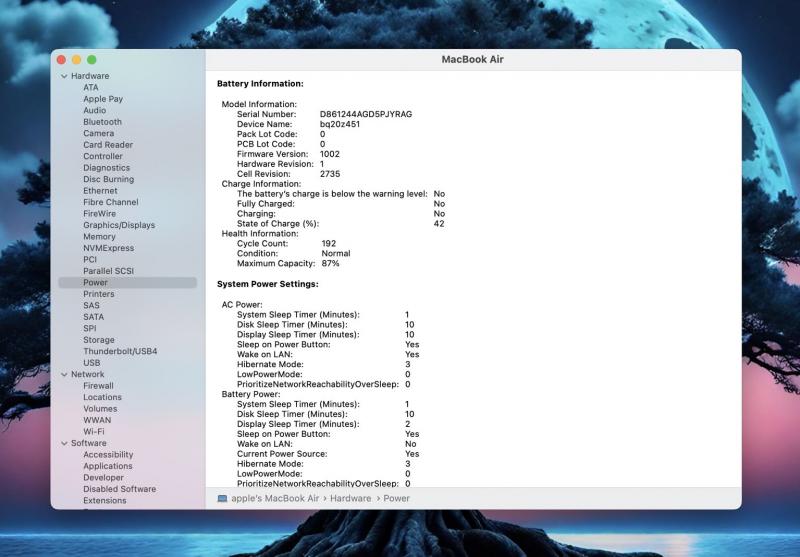Collapse the Software section chevron
The height and width of the screenshot is (557, 800).
click(64, 443)
